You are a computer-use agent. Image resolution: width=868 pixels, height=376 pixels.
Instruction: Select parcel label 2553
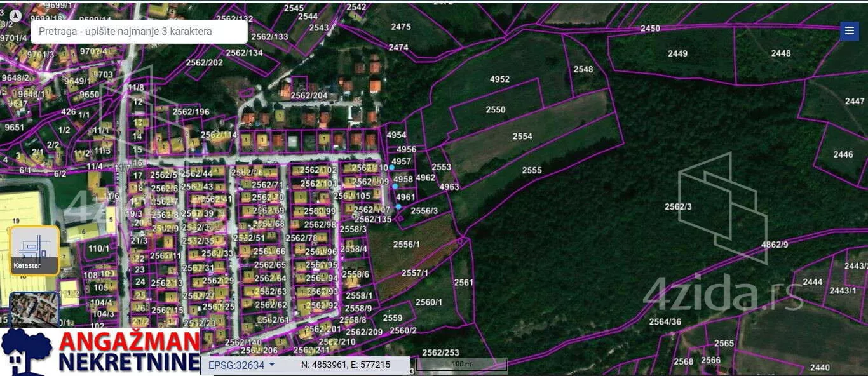[441, 168]
